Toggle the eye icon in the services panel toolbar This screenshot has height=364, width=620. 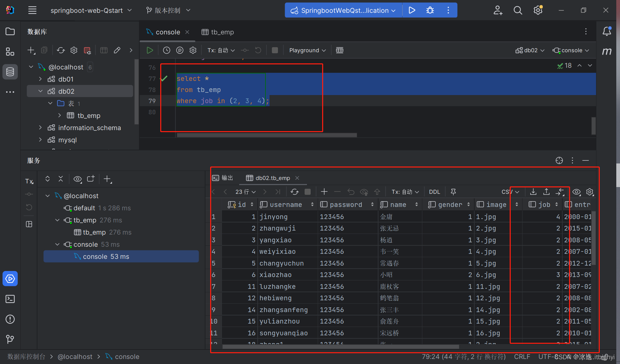[x=78, y=179]
